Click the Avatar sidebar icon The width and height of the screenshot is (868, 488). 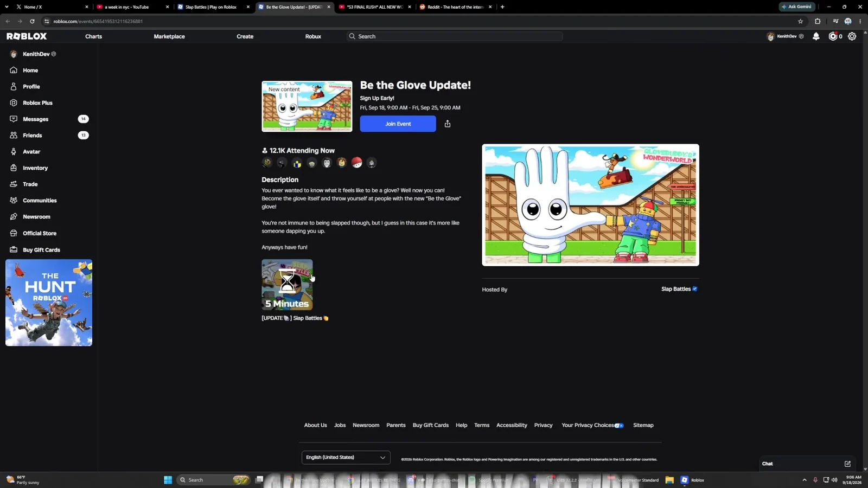click(14, 152)
